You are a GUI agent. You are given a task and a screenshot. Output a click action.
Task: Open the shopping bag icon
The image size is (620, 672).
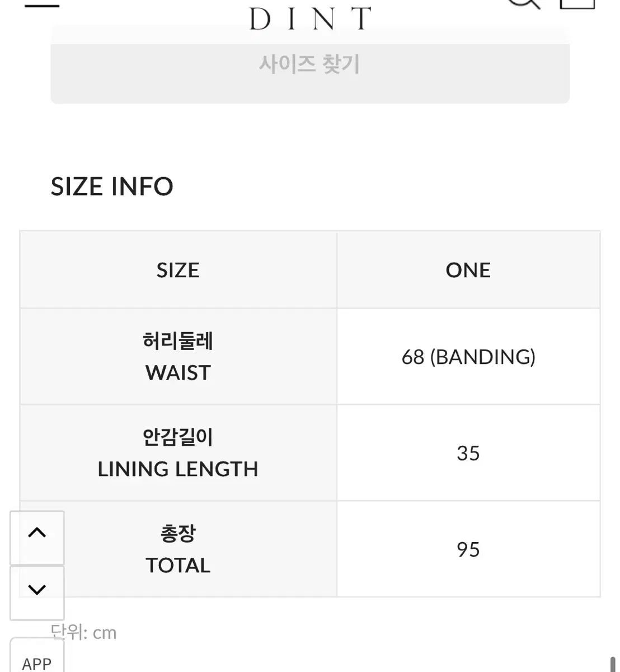tap(577, 3)
